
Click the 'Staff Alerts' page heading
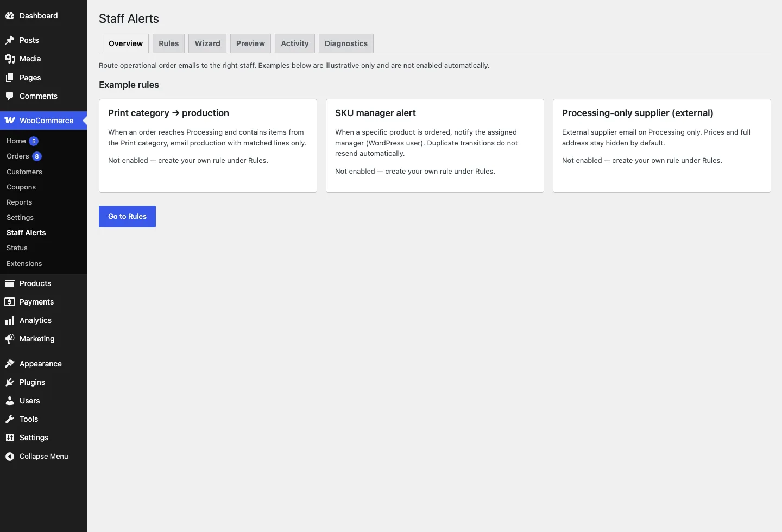click(x=129, y=18)
